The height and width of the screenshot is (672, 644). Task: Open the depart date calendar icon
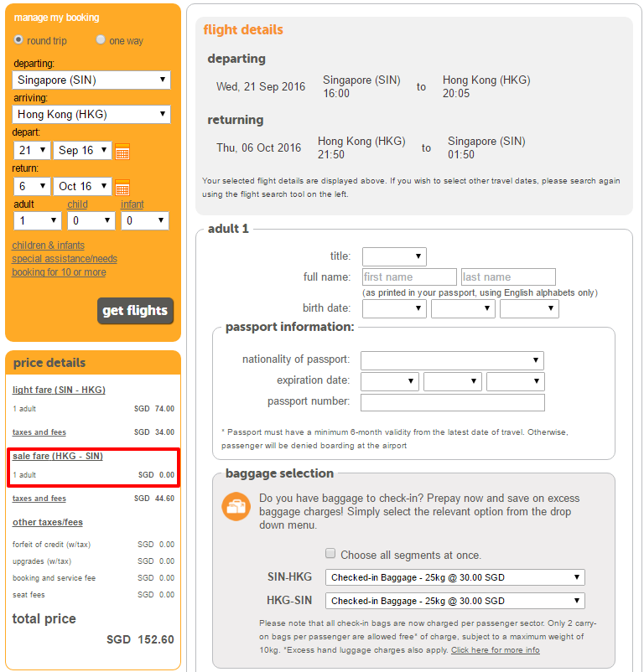click(x=122, y=152)
